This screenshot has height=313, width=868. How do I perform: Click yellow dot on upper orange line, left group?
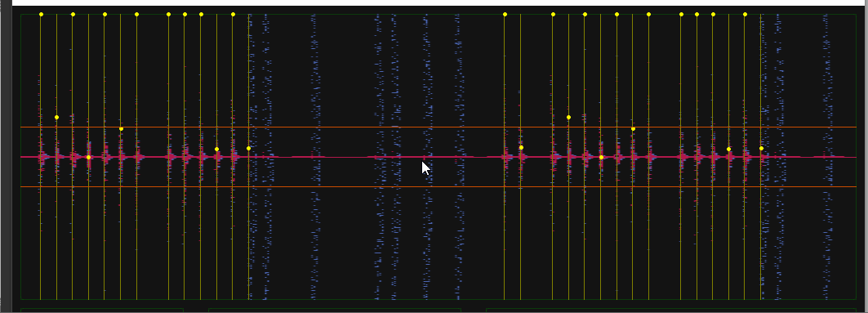[121, 129]
